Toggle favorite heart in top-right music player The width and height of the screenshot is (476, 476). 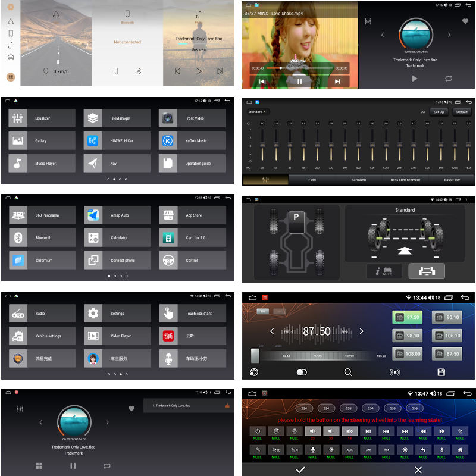[x=465, y=21]
